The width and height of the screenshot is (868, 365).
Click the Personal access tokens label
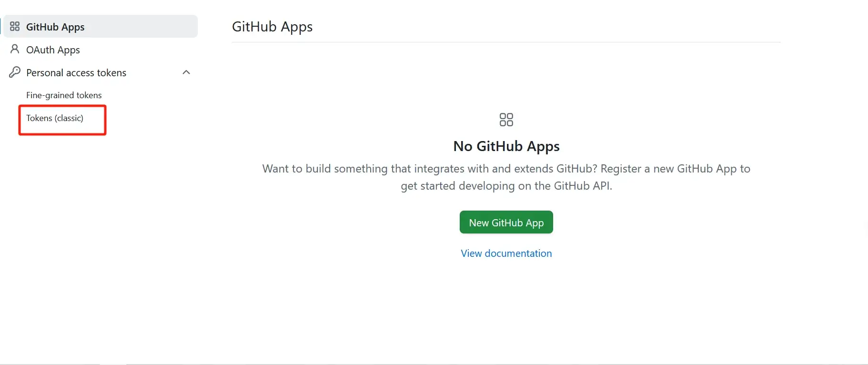pos(76,73)
